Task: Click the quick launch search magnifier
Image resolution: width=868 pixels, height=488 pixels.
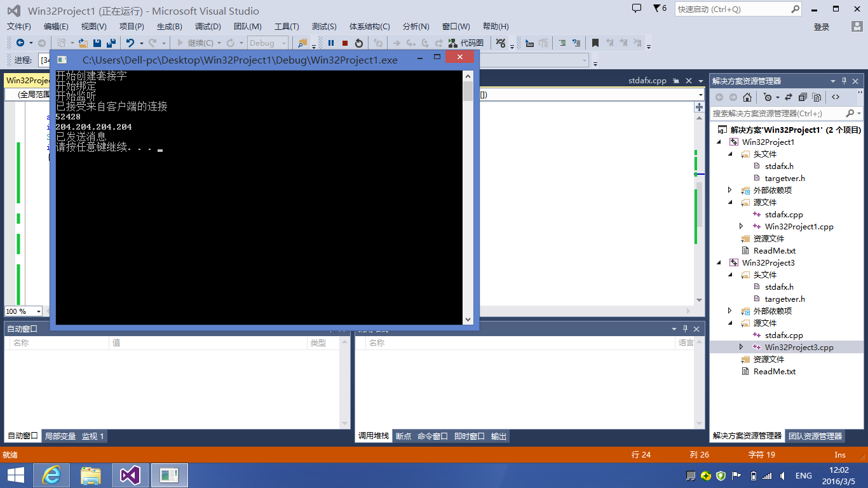Action: point(796,10)
